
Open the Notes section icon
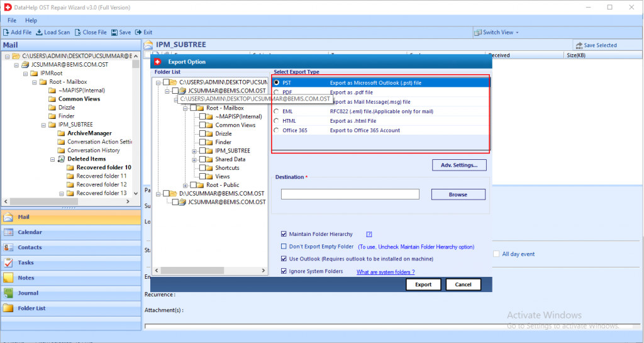point(8,278)
